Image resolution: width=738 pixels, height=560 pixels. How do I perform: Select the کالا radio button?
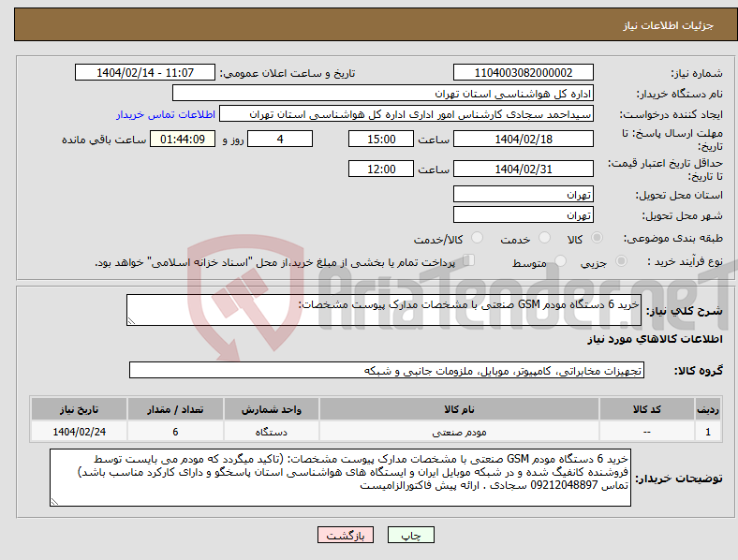(597, 238)
